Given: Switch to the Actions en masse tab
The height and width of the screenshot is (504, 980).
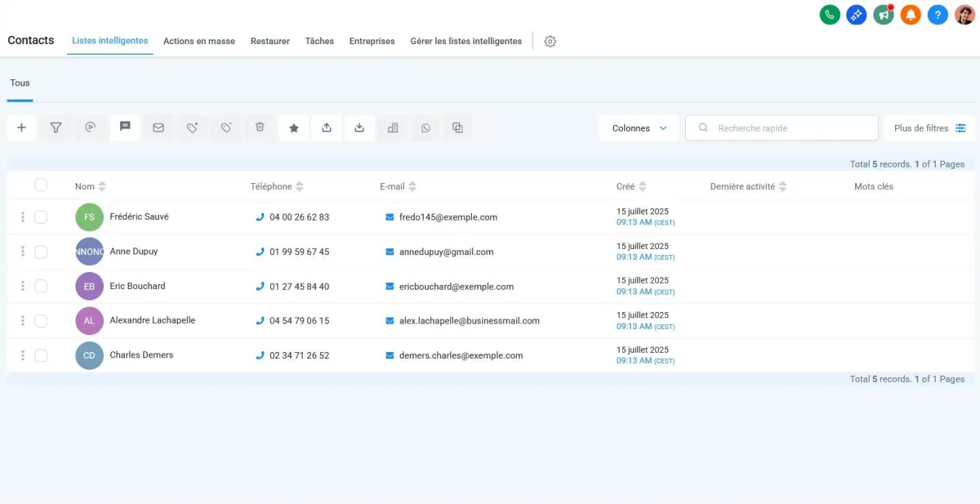Looking at the screenshot, I should pos(198,41).
